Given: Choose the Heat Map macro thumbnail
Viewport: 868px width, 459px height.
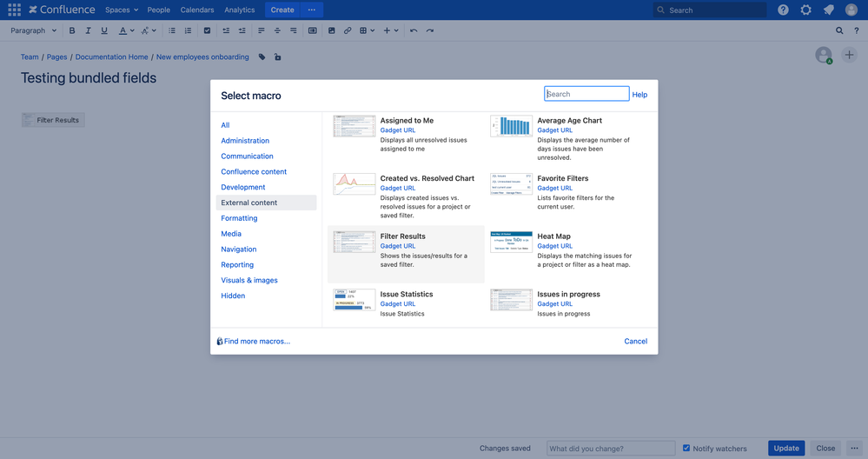Looking at the screenshot, I should (x=512, y=242).
